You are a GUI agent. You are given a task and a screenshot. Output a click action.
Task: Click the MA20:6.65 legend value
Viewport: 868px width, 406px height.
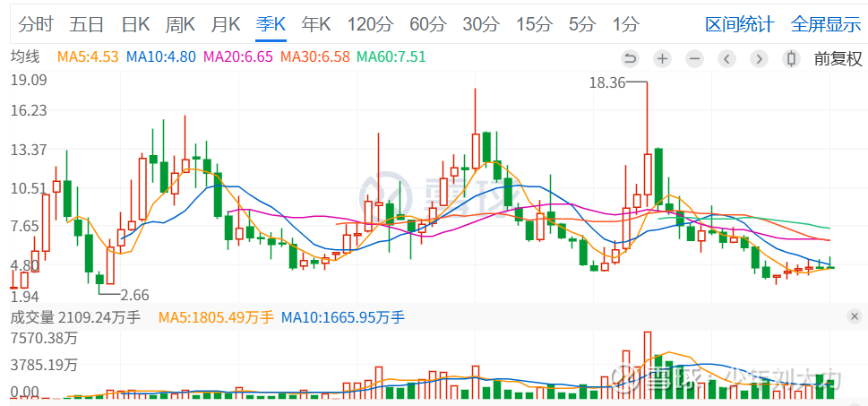pyautogui.click(x=238, y=56)
